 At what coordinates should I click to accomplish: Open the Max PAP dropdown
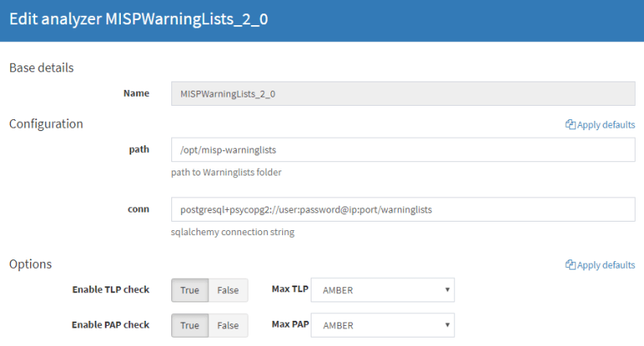382,325
